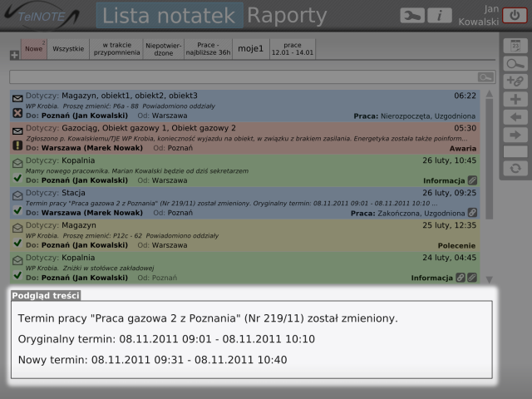Screen dimensions: 532x399
Task: Select Prace - najbliższe 36h tab
Action: tap(208, 49)
